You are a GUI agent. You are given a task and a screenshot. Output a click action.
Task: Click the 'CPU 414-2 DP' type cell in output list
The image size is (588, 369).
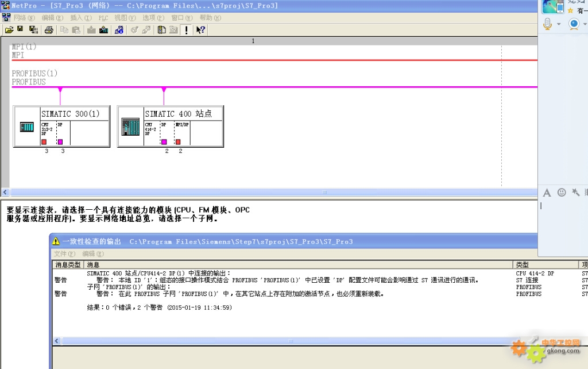pos(535,273)
